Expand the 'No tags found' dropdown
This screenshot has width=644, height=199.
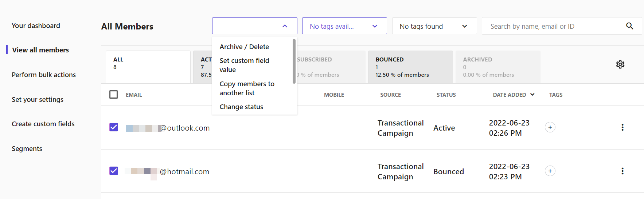(434, 26)
